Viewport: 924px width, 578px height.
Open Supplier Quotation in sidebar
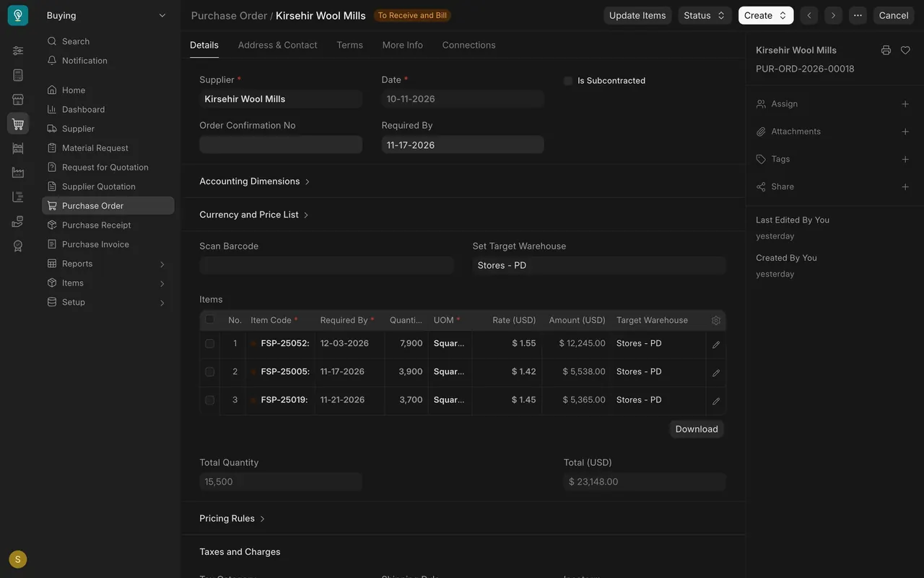pos(108,186)
